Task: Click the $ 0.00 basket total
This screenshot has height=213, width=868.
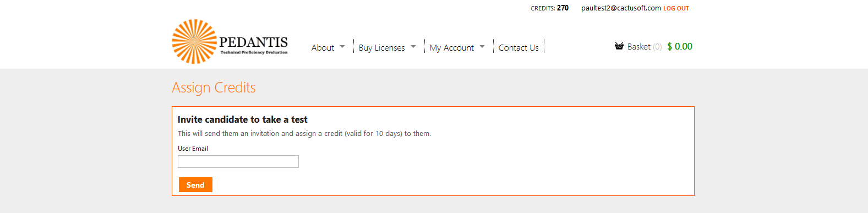Action: (x=680, y=47)
